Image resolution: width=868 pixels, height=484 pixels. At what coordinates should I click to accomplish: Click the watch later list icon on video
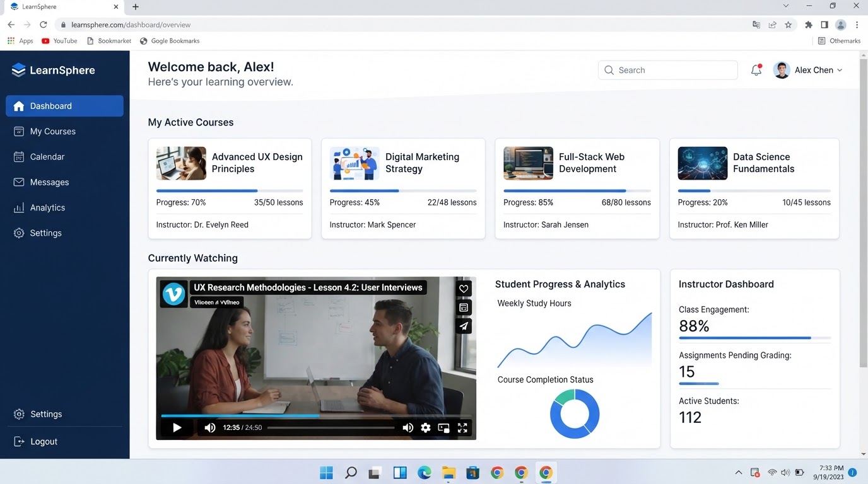464,308
